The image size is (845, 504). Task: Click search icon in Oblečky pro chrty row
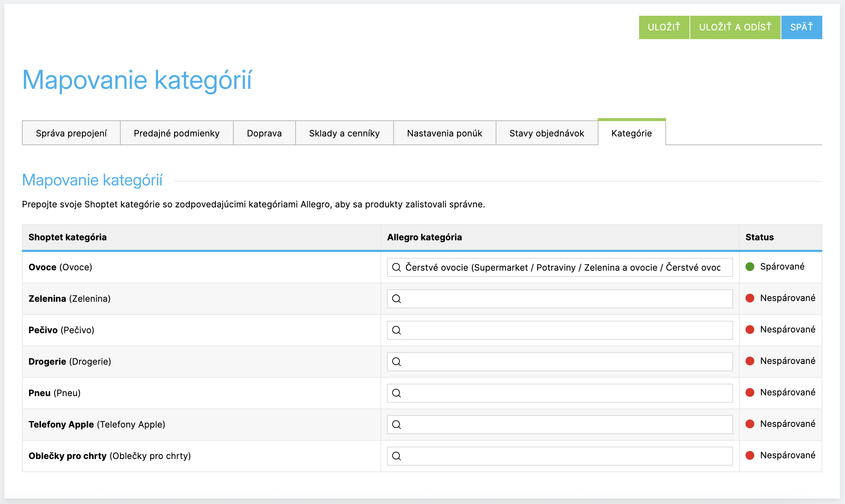(x=397, y=456)
